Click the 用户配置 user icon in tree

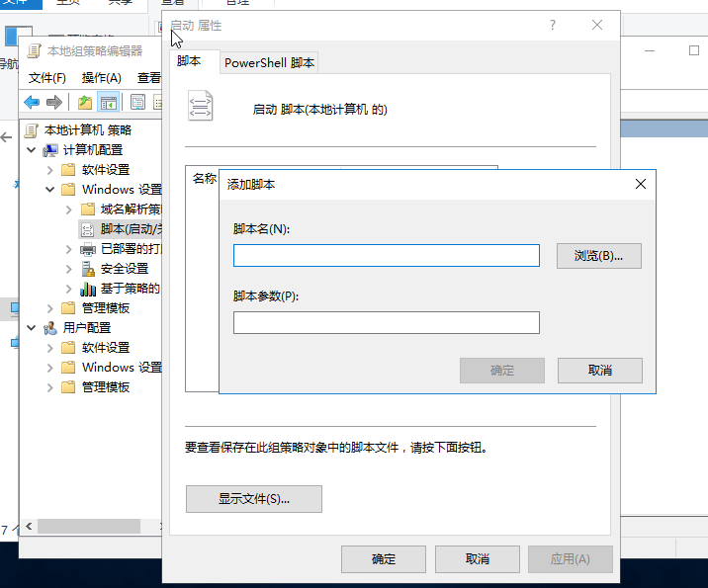49,328
